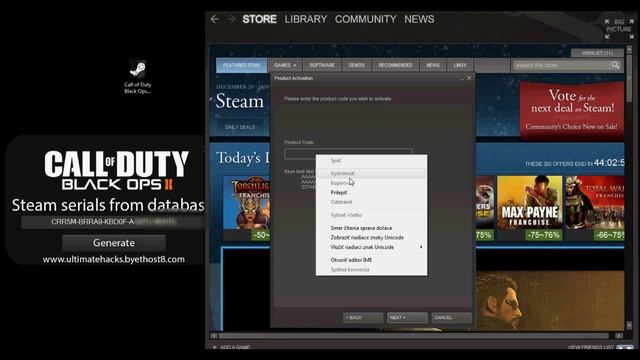Click the Call of Duty Black Ops II logo

[x=117, y=170]
